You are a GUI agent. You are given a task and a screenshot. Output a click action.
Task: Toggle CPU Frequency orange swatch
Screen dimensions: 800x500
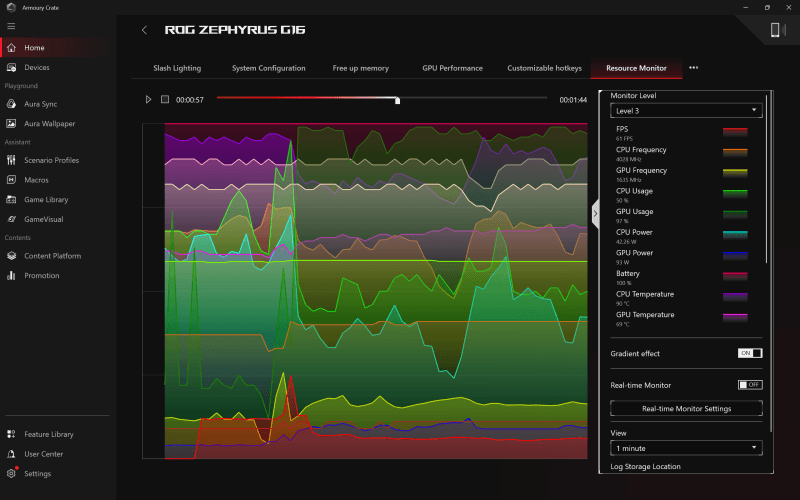click(x=735, y=153)
